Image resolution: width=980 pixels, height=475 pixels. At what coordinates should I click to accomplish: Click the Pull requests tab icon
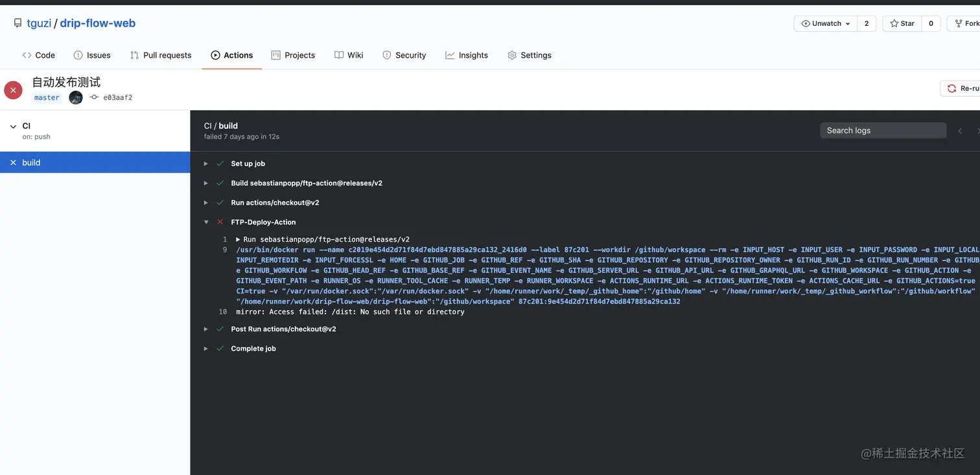tap(134, 55)
